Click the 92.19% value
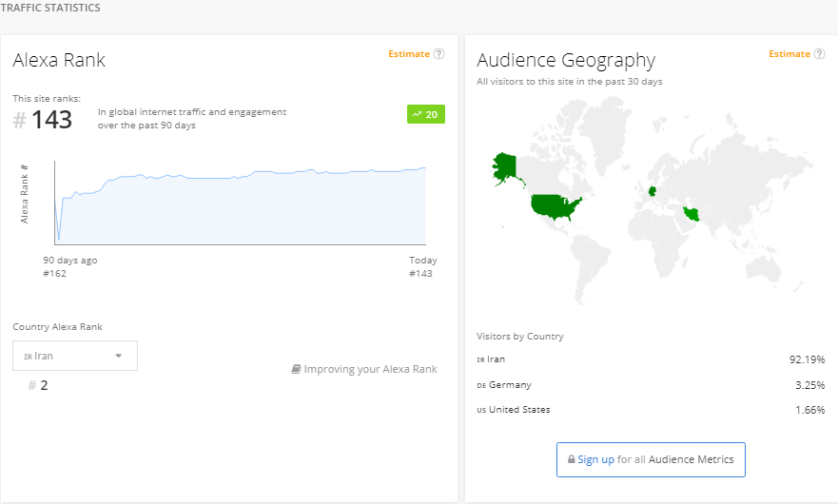The width and height of the screenshot is (838, 504). [x=807, y=359]
